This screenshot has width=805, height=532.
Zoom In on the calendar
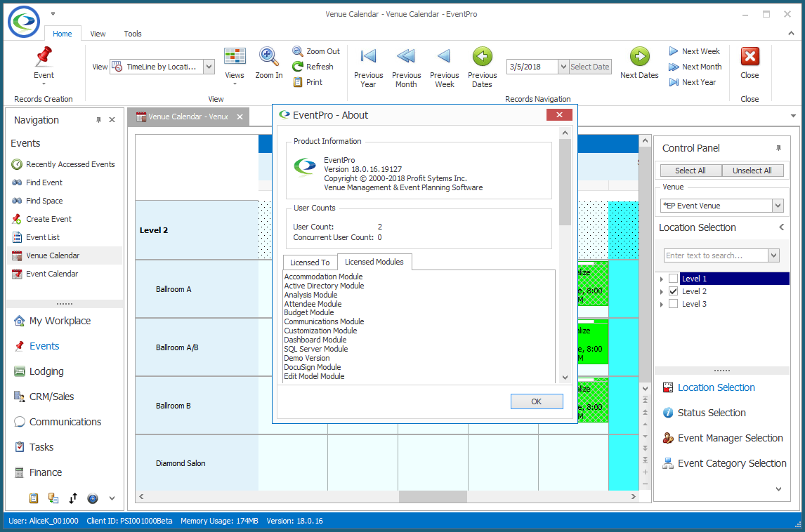(269, 64)
